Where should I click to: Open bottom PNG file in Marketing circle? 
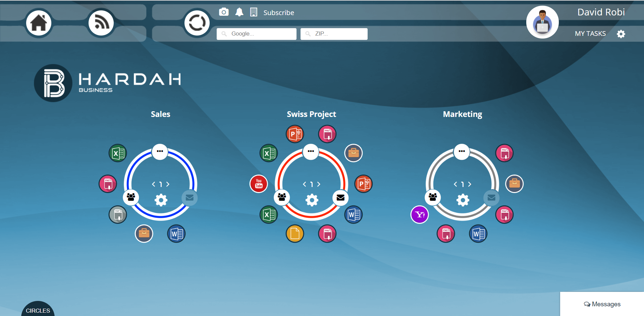[x=446, y=234]
